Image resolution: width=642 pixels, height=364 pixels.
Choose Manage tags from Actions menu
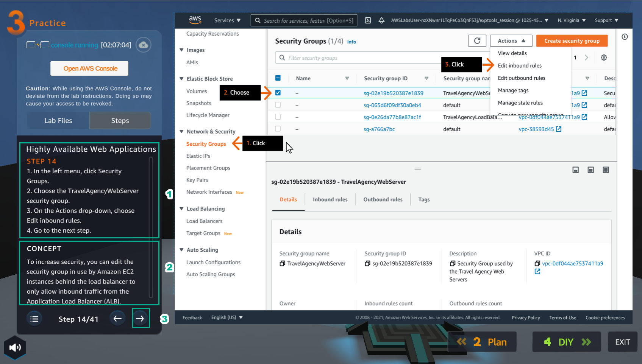click(x=513, y=90)
